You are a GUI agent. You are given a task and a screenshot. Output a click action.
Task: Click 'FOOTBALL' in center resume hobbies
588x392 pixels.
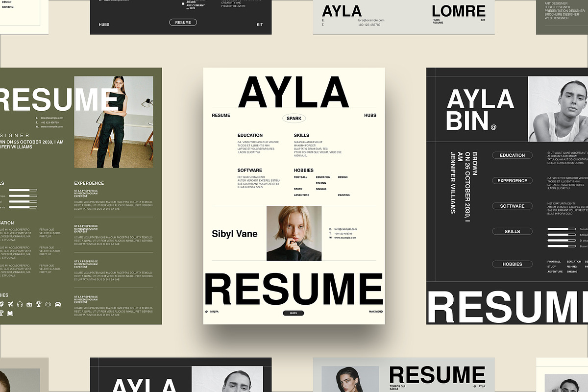[x=300, y=177]
